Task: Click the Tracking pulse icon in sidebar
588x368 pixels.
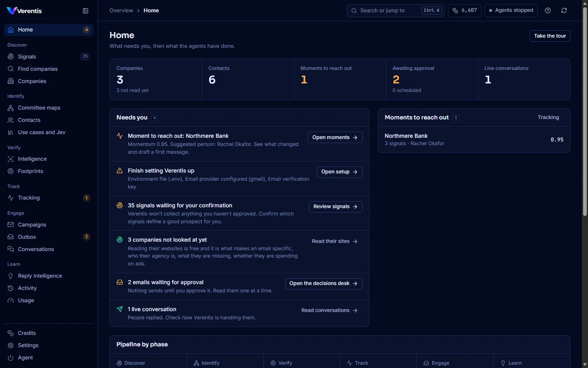Action: coord(11,198)
